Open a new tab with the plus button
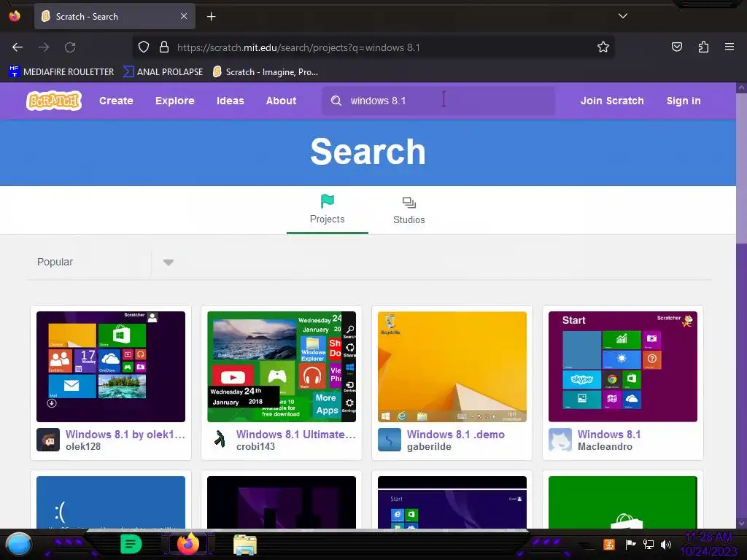This screenshot has height=560, width=747. [x=211, y=17]
